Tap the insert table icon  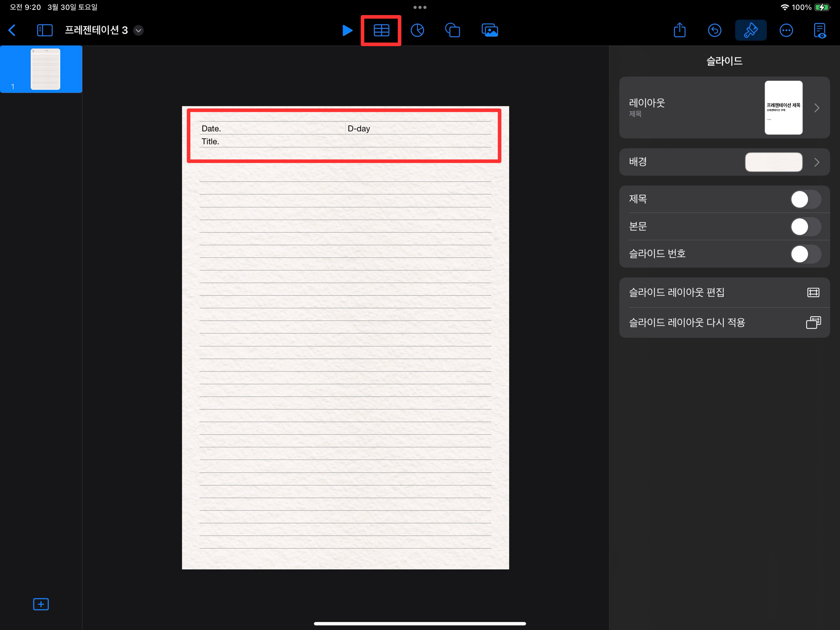point(381,30)
